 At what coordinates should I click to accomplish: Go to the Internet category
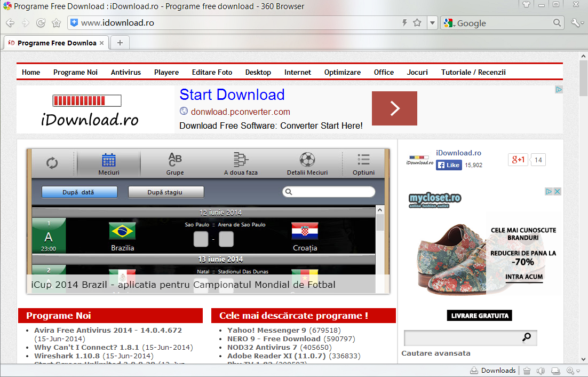(x=297, y=72)
